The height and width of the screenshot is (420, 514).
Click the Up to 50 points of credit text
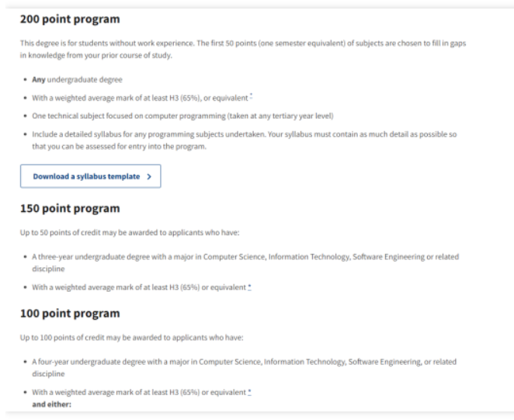tap(130, 232)
